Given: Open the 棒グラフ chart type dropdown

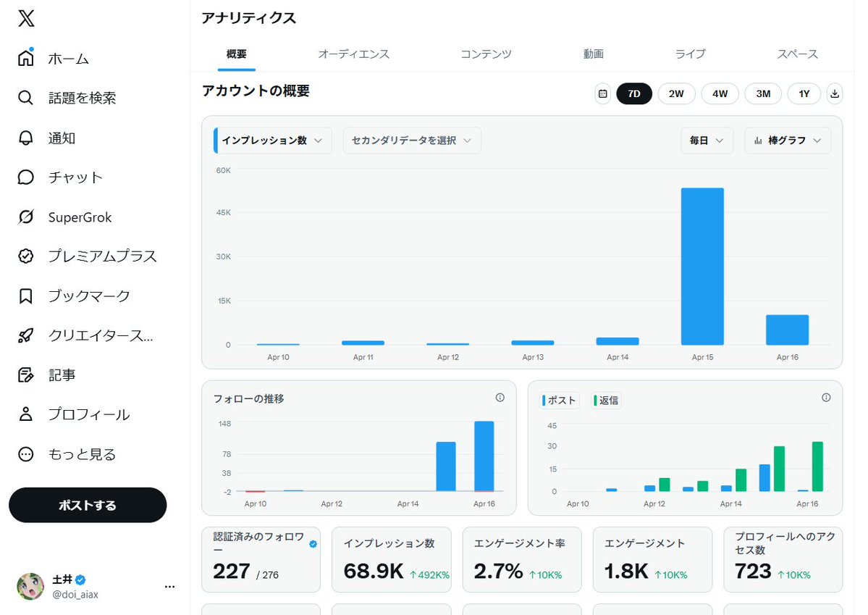Looking at the screenshot, I should [788, 141].
